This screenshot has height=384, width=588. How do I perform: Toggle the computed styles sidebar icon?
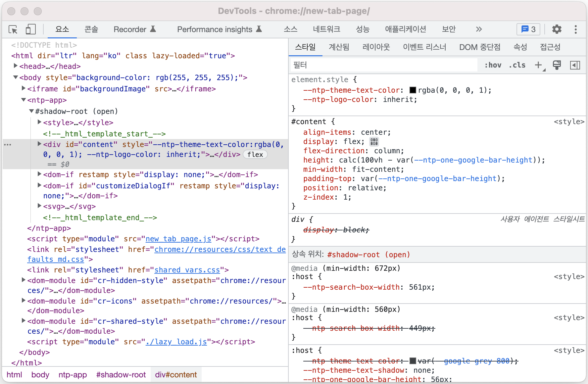tap(575, 65)
